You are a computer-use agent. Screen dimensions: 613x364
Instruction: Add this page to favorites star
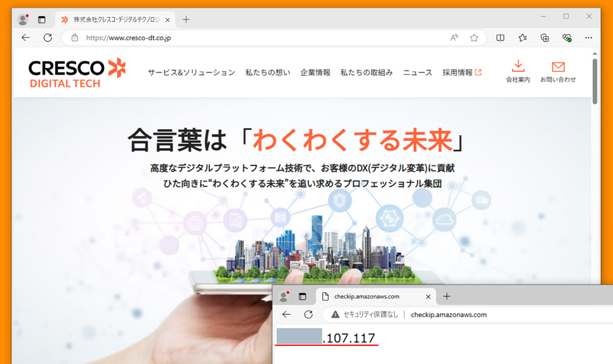[x=474, y=38]
